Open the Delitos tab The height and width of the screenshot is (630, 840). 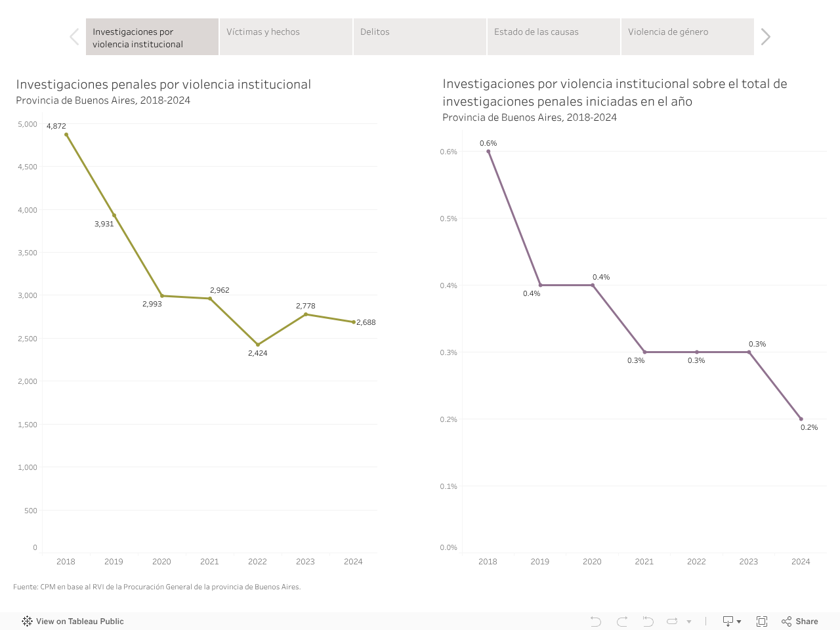click(x=420, y=37)
